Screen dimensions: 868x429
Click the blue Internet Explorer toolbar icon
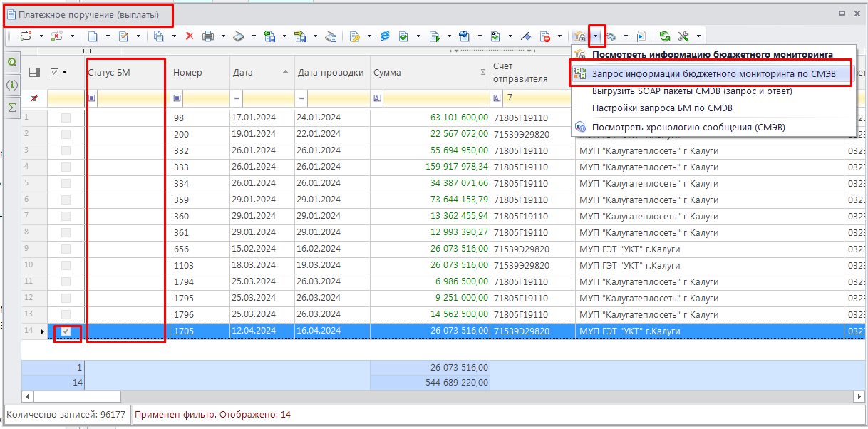click(x=385, y=36)
